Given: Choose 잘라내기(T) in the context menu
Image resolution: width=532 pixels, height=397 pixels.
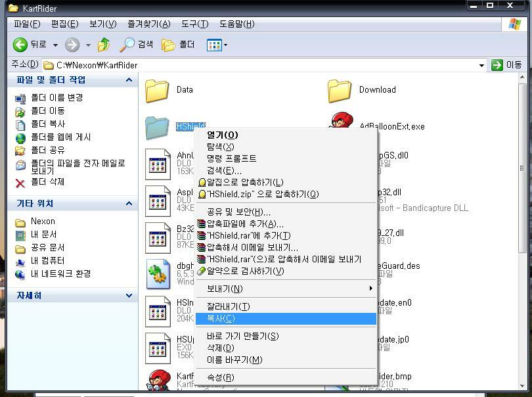Looking at the screenshot, I should pos(286,307).
